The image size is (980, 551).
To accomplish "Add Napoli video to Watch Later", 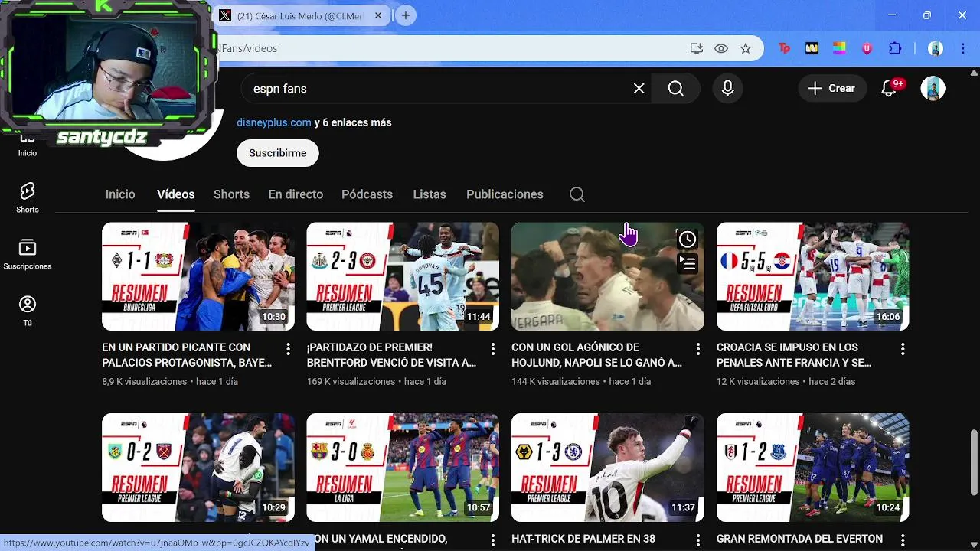I will 688,240.
